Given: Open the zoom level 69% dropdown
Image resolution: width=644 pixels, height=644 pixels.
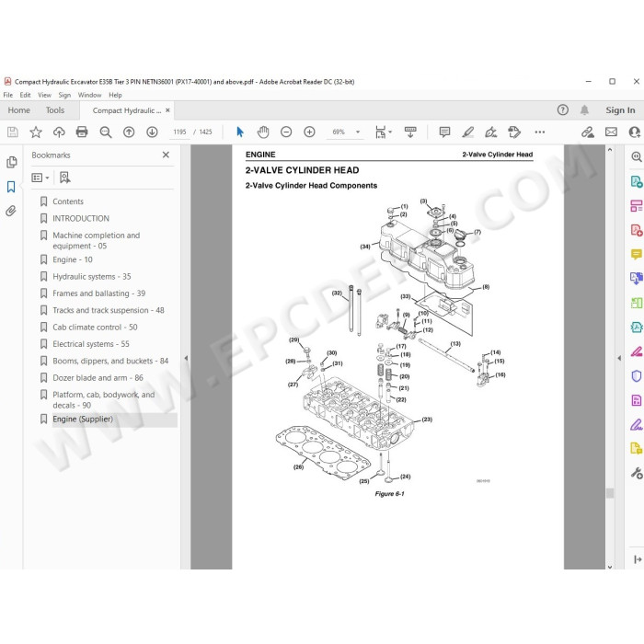Looking at the screenshot, I should [x=358, y=132].
